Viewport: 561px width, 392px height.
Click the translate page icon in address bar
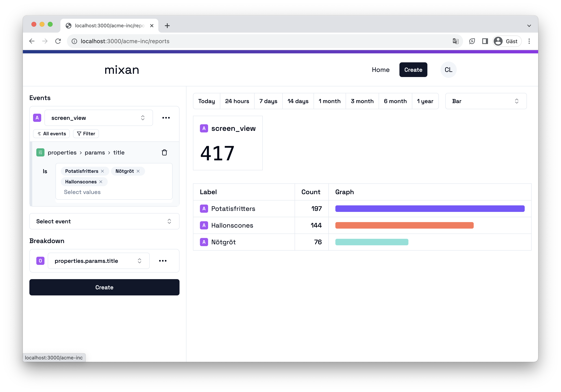pos(456,41)
